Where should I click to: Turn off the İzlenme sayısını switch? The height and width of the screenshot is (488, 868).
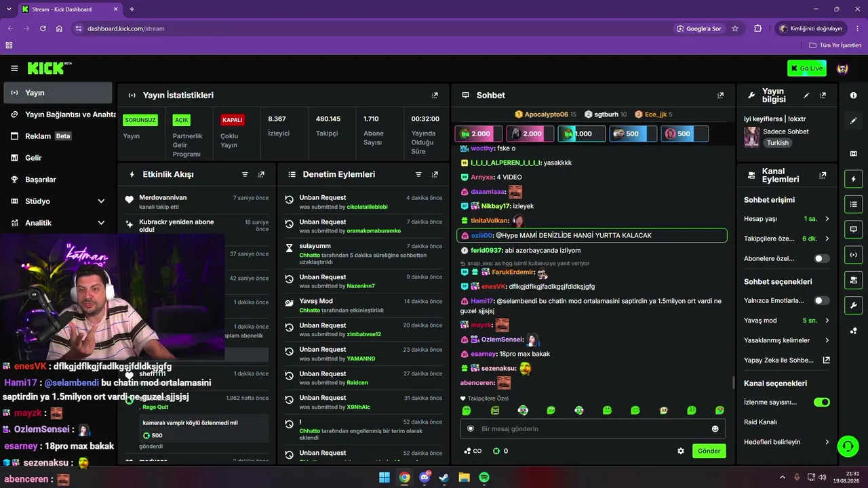click(822, 402)
